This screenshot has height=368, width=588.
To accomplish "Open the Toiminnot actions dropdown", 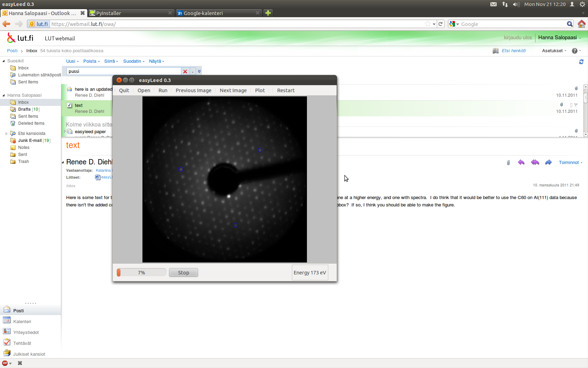I will (570, 163).
